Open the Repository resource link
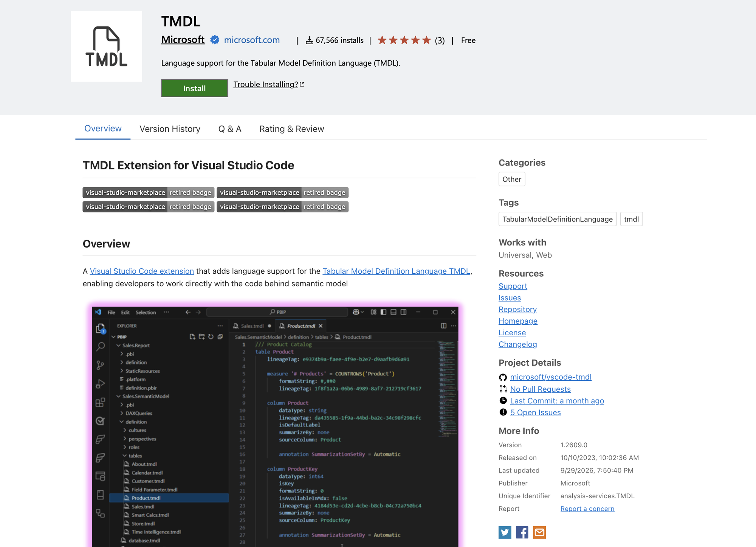Viewport: 756px width, 547px height. (x=517, y=309)
